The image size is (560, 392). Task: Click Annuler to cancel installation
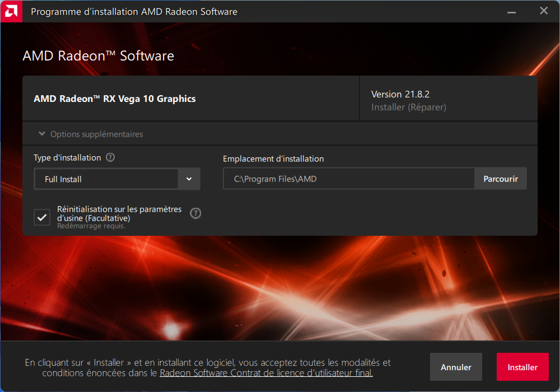[x=456, y=367]
